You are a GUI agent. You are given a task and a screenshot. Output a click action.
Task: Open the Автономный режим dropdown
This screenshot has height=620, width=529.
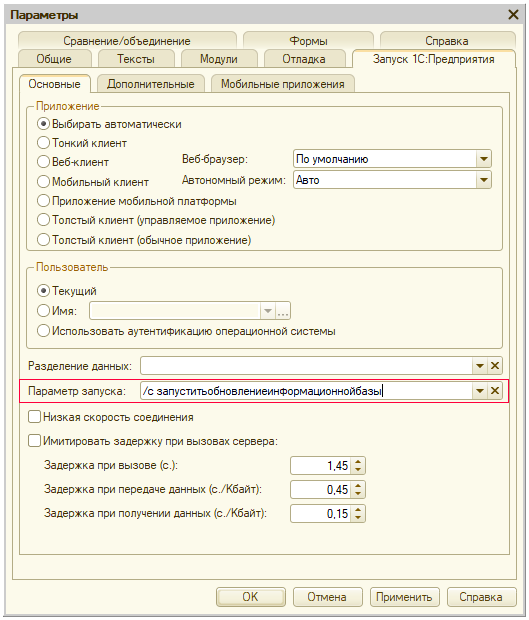484,180
